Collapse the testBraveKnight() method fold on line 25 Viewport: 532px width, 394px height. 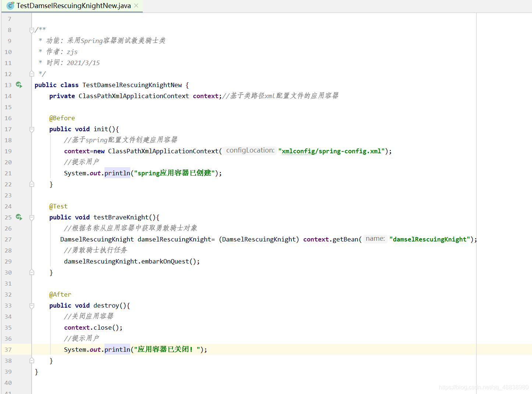pos(32,218)
